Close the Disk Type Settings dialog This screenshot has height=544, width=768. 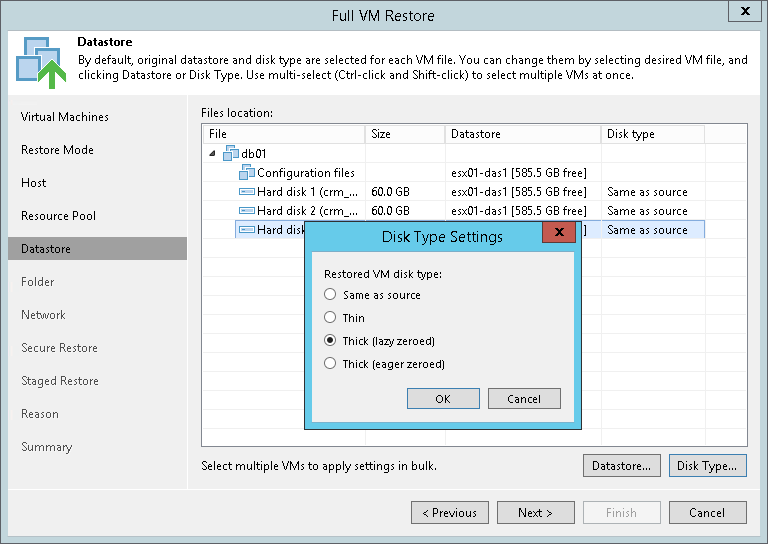pyautogui.click(x=558, y=235)
